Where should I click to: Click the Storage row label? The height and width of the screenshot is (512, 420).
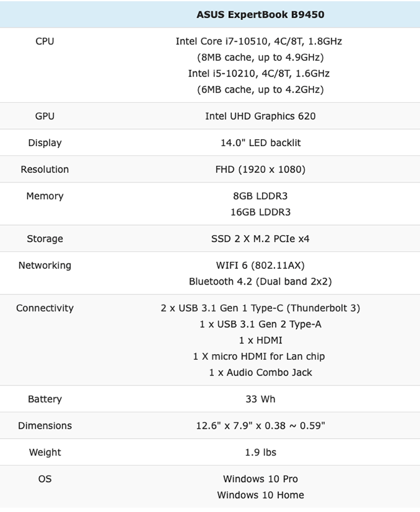(x=45, y=239)
